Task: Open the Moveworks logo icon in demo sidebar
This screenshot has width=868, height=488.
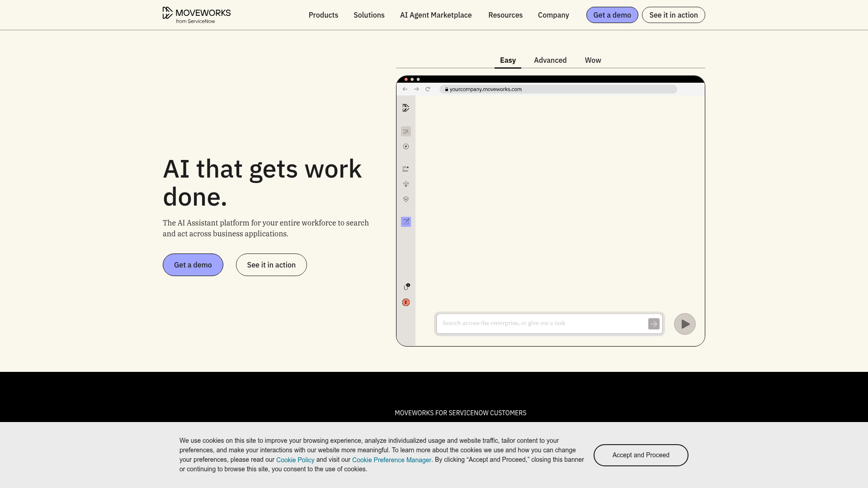Action: 406,108
